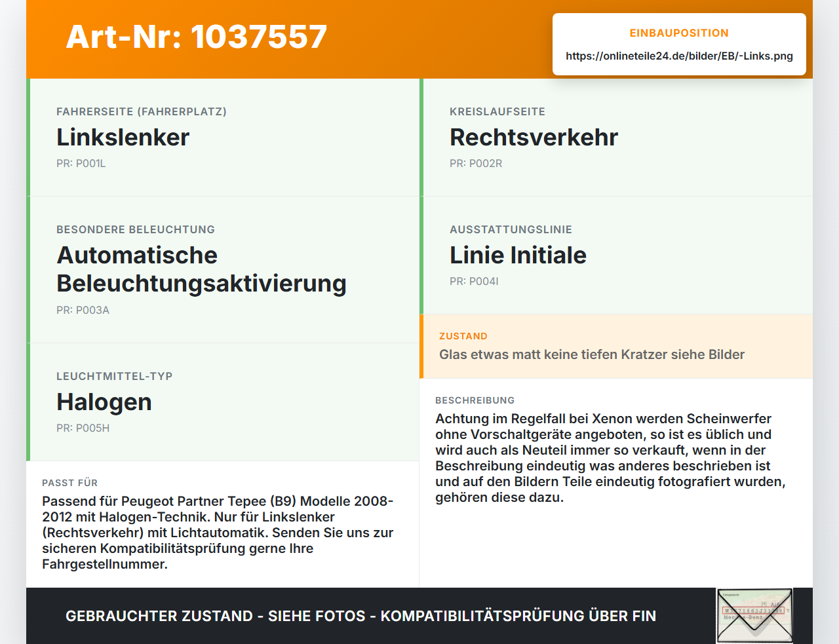Click the PASST FÜR label
This screenshot has width=839, height=644.
pos(70,483)
